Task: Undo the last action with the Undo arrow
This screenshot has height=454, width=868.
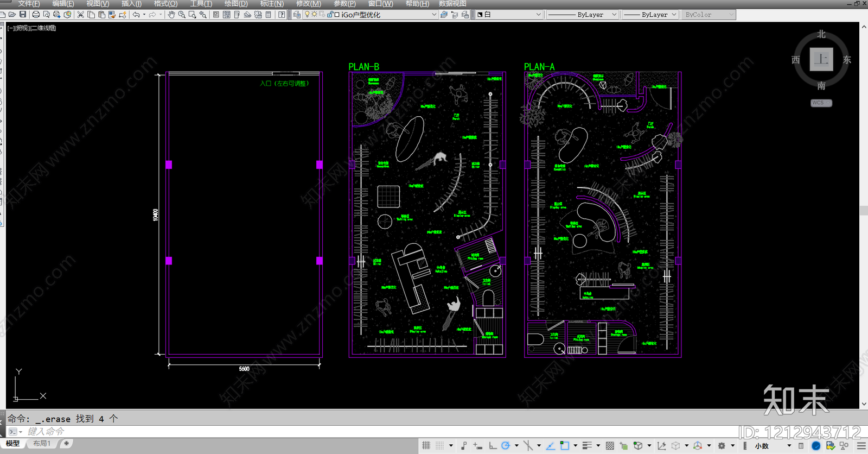Action: (x=136, y=15)
